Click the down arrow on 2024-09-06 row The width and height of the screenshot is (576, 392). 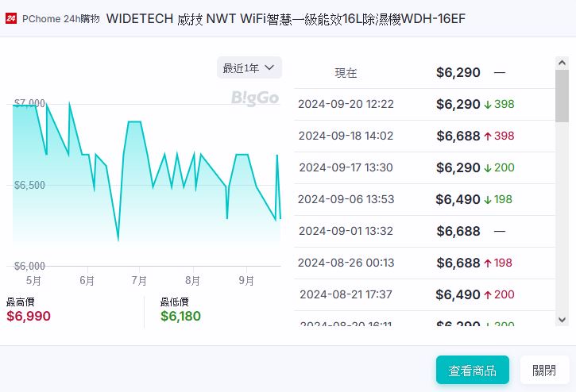click(488, 200)
